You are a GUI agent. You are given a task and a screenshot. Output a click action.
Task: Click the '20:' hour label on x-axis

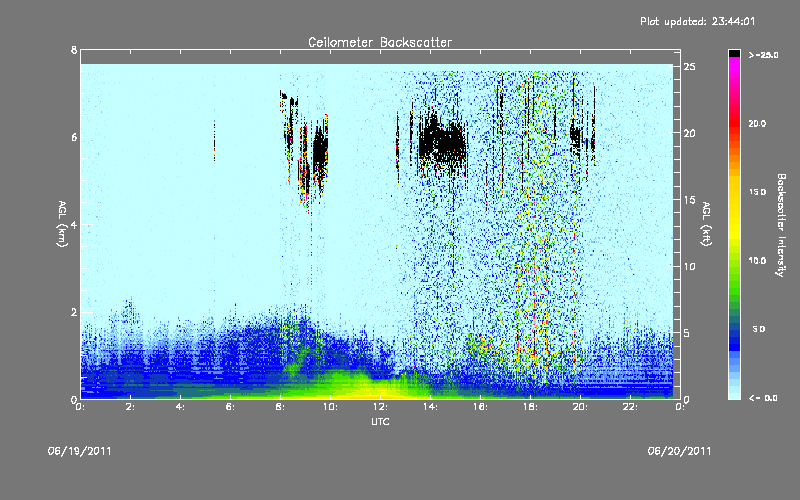pyautogui.click(x=580, y=407)
